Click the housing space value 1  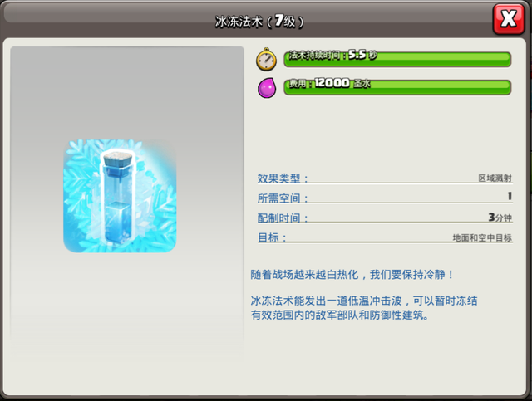509,197
